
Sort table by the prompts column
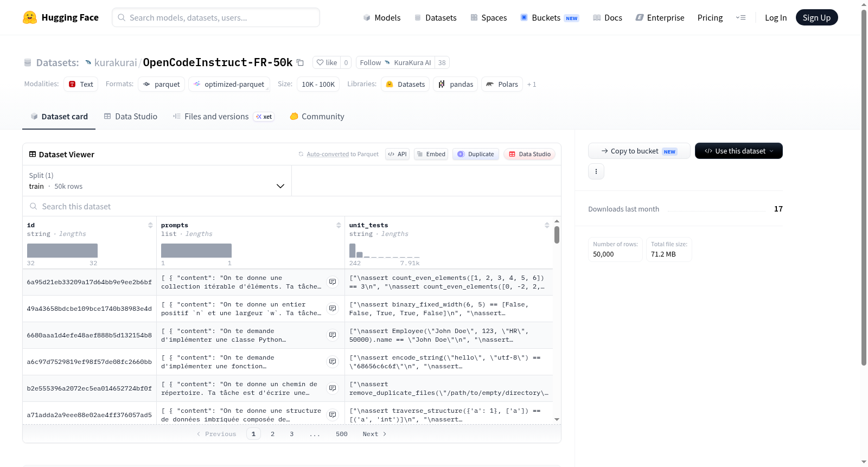coord(339,225)
